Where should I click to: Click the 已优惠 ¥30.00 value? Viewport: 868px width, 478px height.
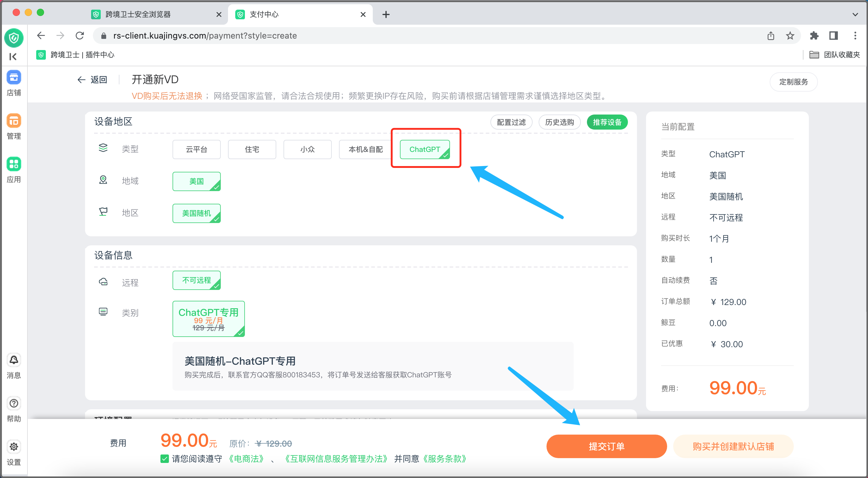(727, 344)
